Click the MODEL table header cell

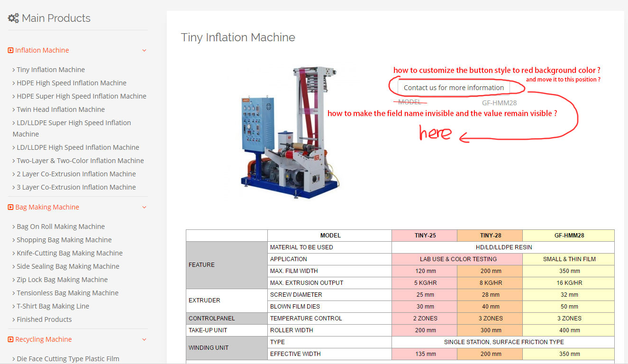point(330,236)
